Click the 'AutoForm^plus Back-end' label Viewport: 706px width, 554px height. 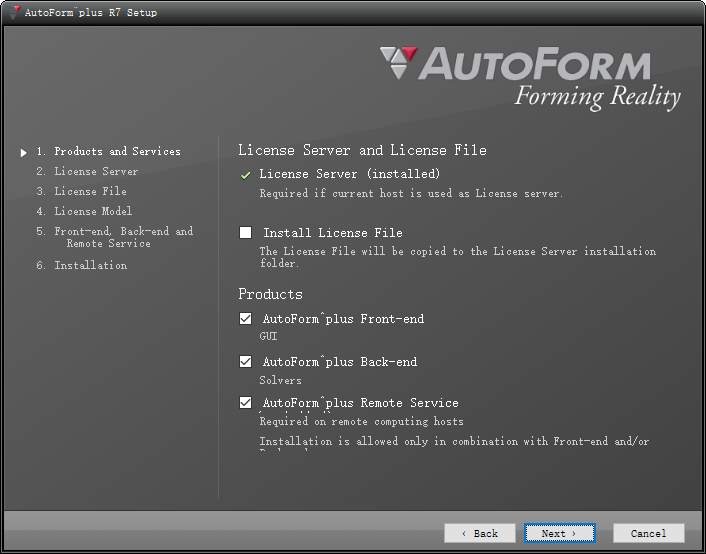point(340,362)
